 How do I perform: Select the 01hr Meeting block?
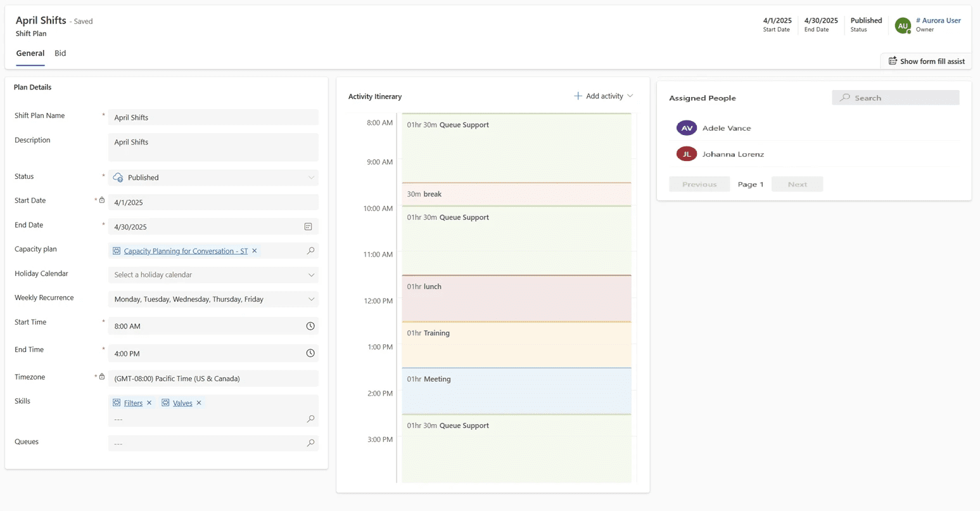point(516,391)
